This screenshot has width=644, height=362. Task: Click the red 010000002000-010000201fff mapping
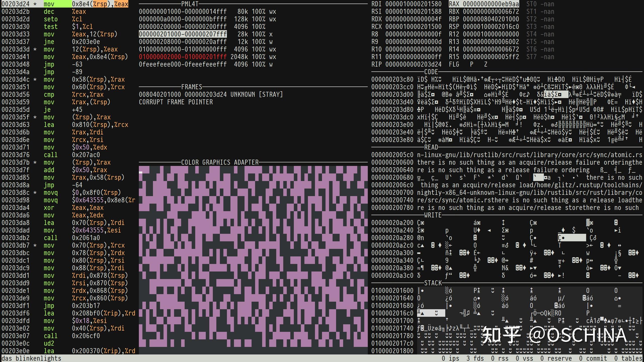pos(183,57)
